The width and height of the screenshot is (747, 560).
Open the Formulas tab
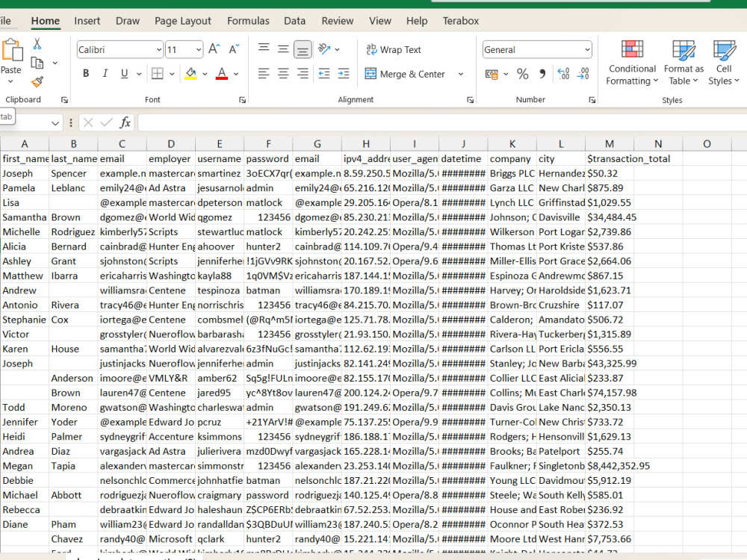pos(248,21)
